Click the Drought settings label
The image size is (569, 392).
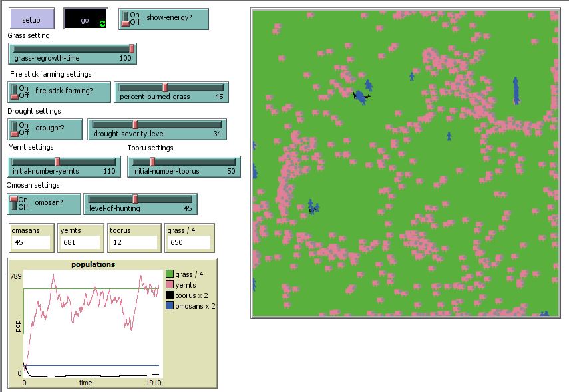click(x=34, y=111)
